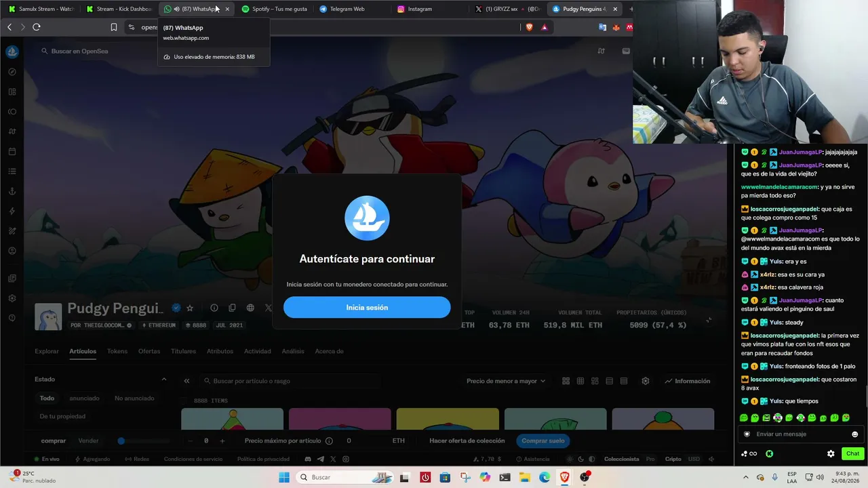This screenshot has width=868, height=488.
Task: Click the OpenSea logo in the sidebar
Action: pyautogui.click(x=12, y=52)
